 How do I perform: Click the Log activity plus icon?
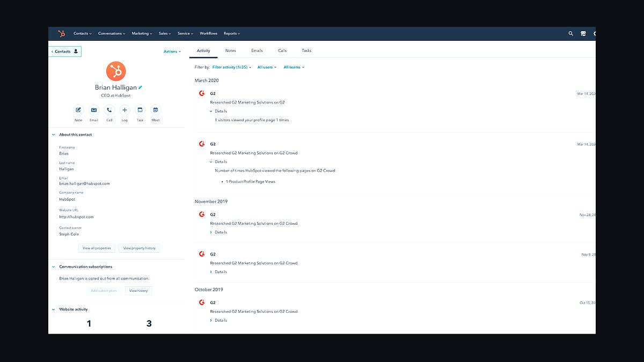[x=125, y=110]
